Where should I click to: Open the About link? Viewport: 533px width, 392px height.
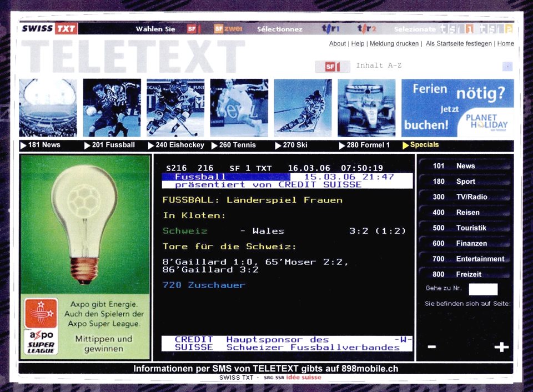click(x=337, y=43)
